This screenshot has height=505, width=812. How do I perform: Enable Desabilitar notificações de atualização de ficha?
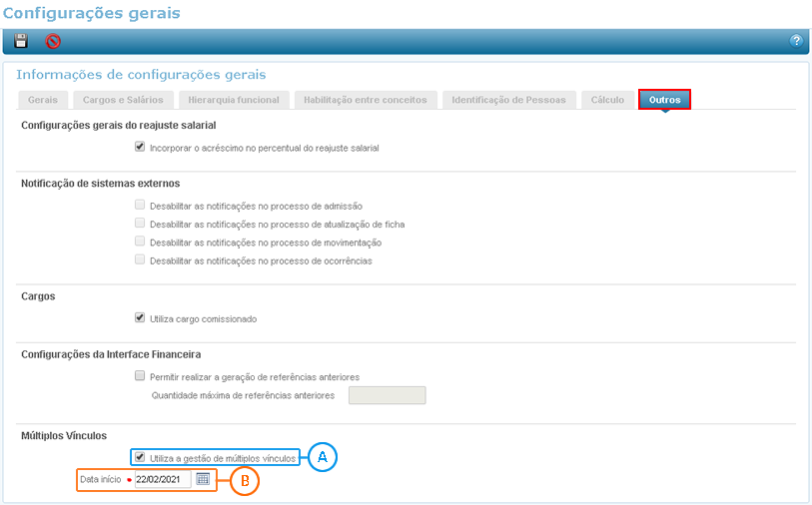140,224
